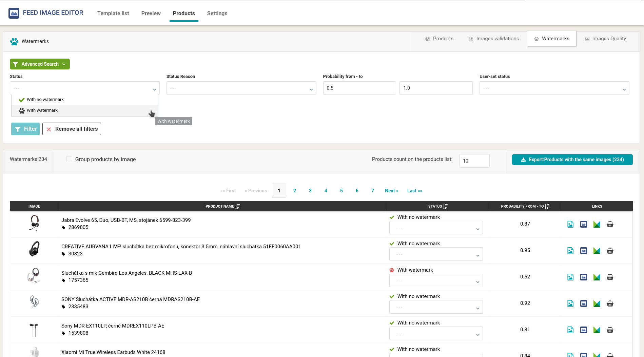644x357 pixels.
Task: Open status dropdown for Sony MDR-EX110LP
Action: point(436,333)
